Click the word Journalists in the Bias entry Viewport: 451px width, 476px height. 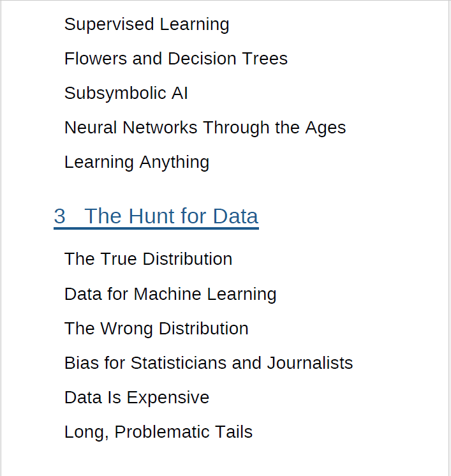pos(309,363)
